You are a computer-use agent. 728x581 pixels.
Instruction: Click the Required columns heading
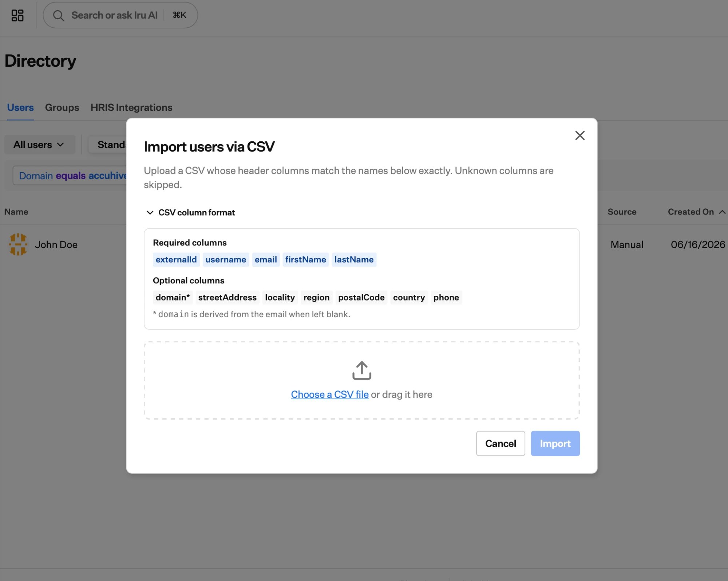(190, 243)
